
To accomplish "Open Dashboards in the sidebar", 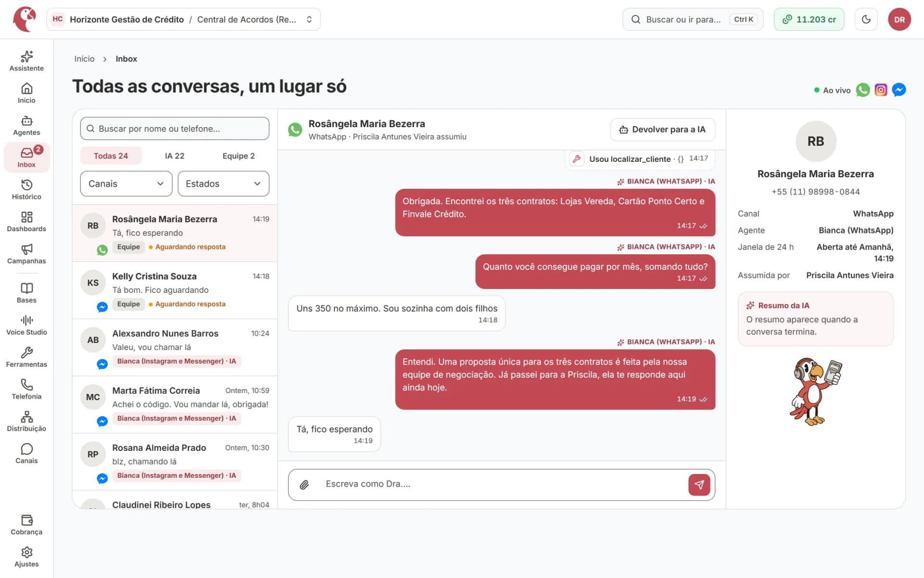I will tap(26, 222).
